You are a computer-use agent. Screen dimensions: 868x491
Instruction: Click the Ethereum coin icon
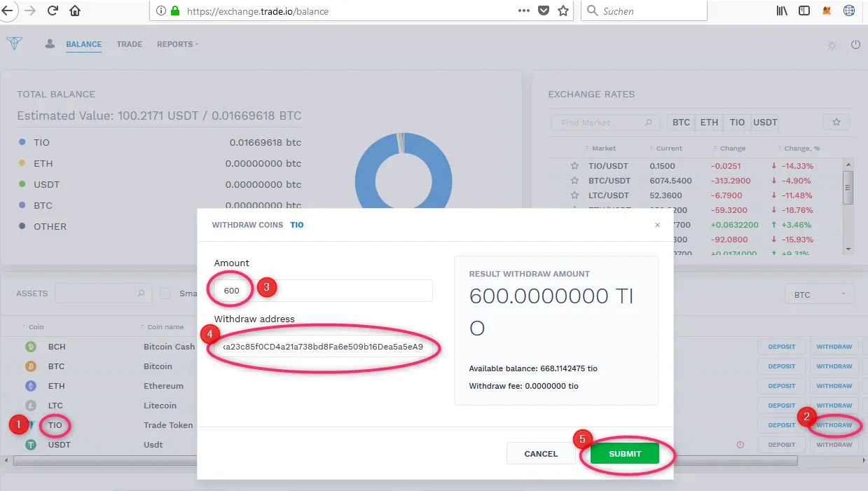[30, 386]
